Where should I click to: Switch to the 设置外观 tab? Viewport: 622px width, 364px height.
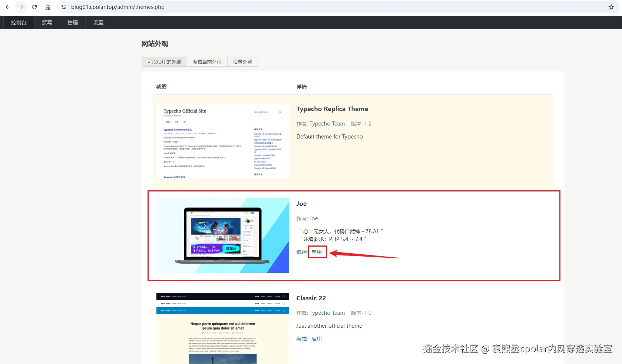coord(242,62)
